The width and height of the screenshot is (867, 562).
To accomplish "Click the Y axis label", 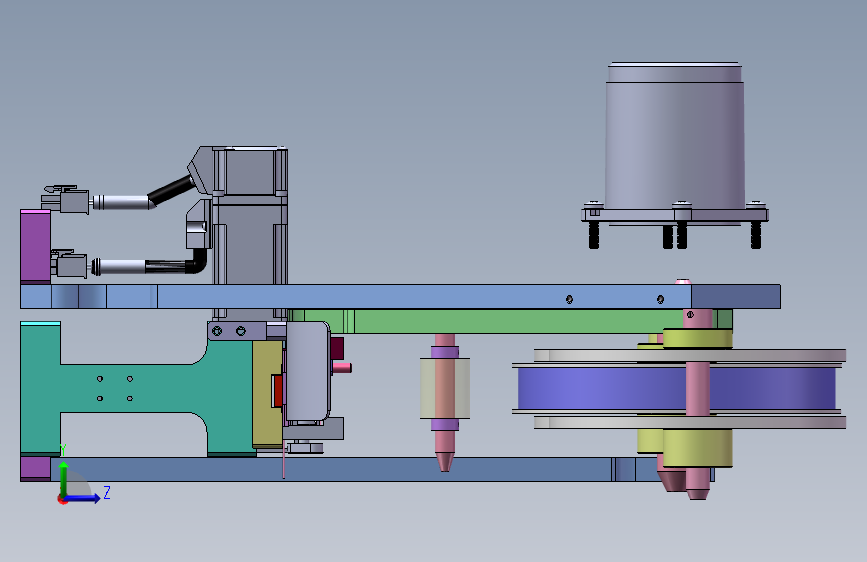I will pos(63,449).
